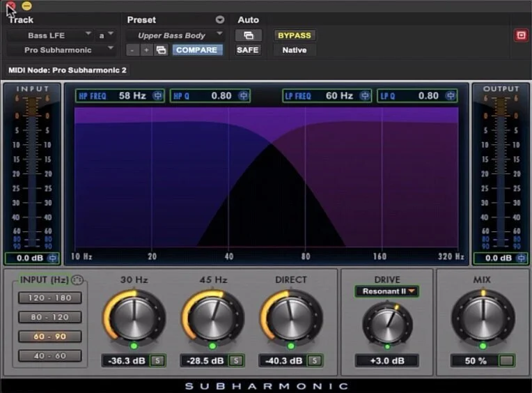The width and height of the screenshot is (532, 393).
Task: Click the MIDI icon beside INPUT (Hz)
Action: [77, 280]
